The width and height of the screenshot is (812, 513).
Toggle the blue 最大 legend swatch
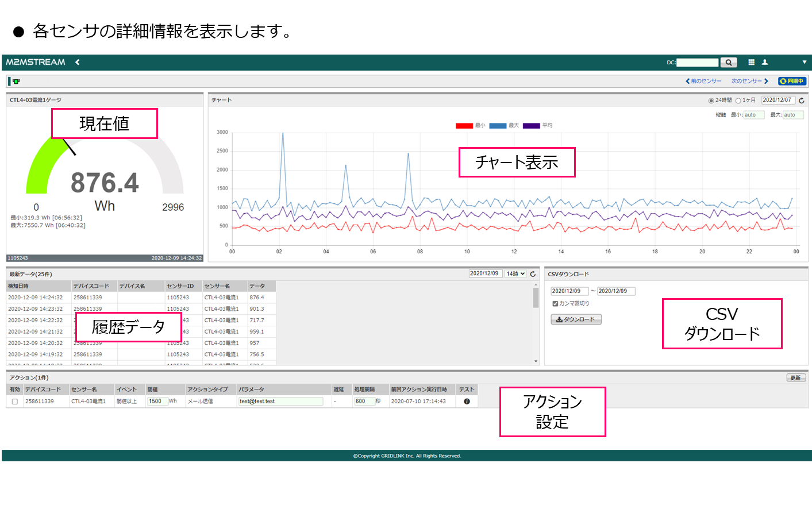(x=498, y=125)
